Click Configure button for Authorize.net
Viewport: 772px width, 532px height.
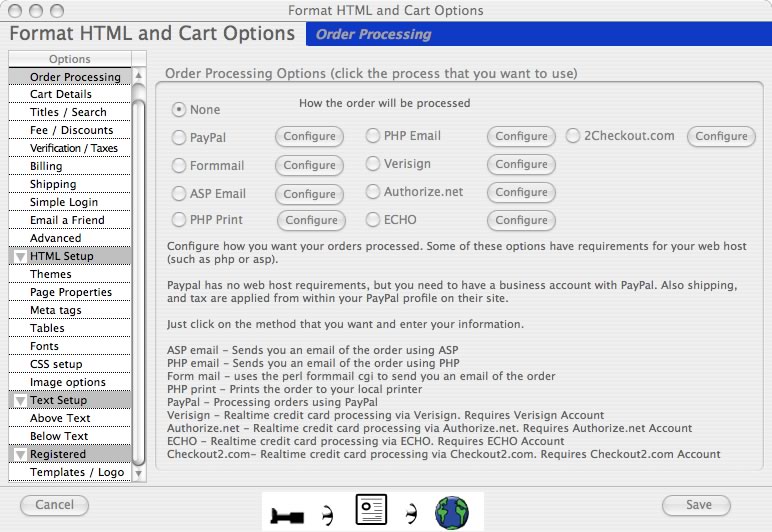coord(521,192)
